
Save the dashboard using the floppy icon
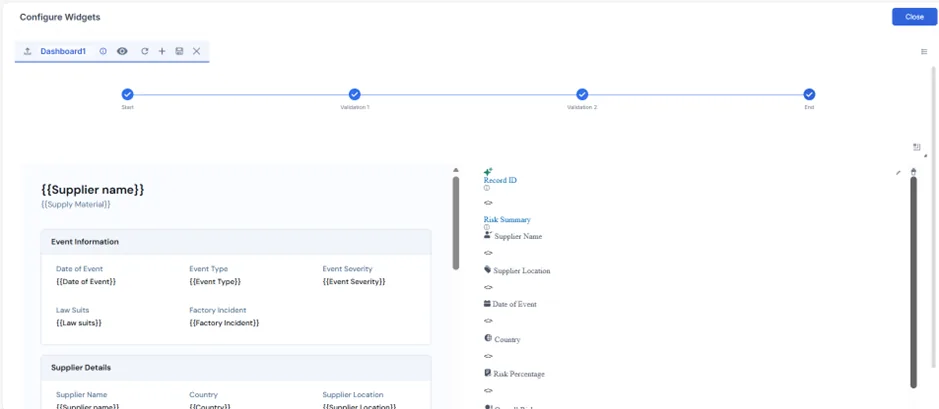coord(179,51)
